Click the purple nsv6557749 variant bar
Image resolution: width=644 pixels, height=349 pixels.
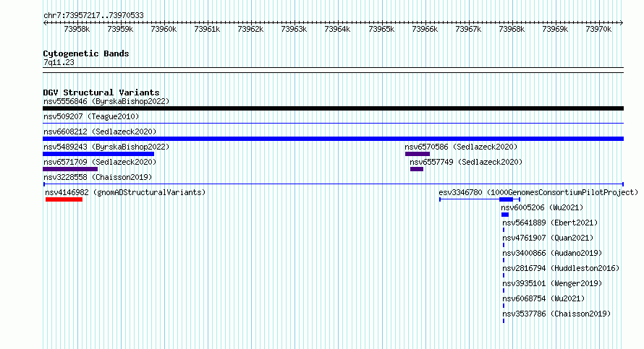click(417, 169)
